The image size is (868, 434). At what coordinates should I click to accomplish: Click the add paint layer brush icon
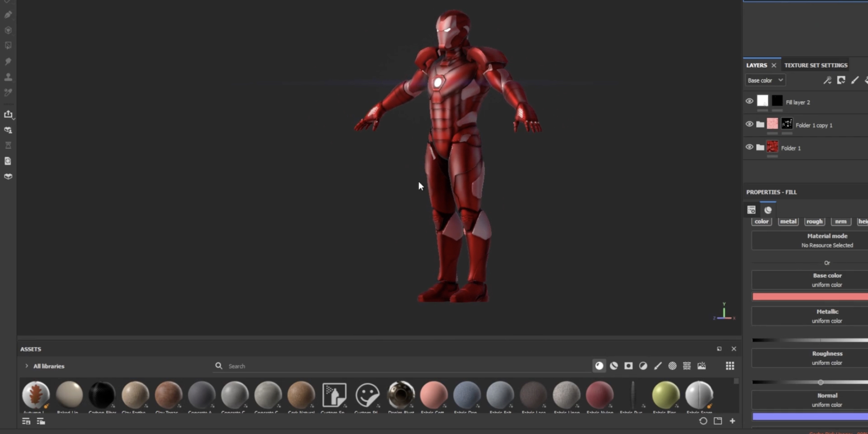855,80
